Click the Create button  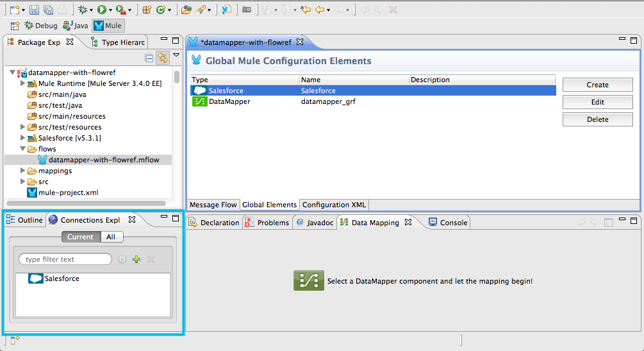coord(597,85)
